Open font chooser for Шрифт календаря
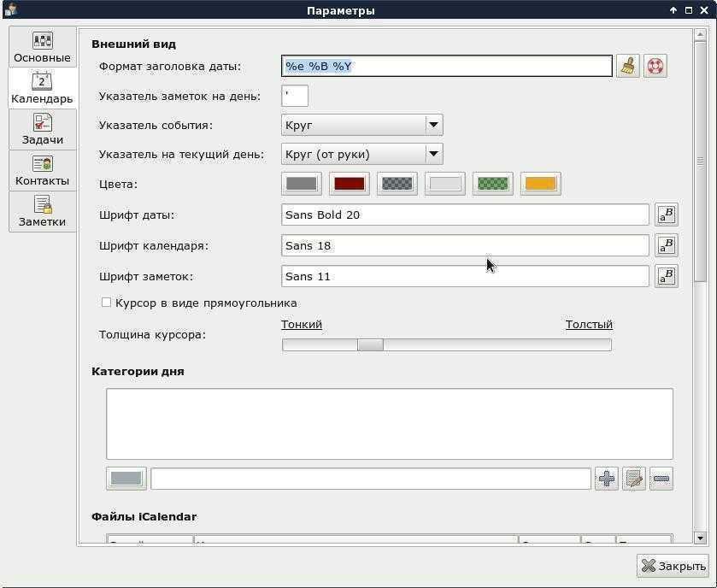The image size is (717, 588). point(667,245)
